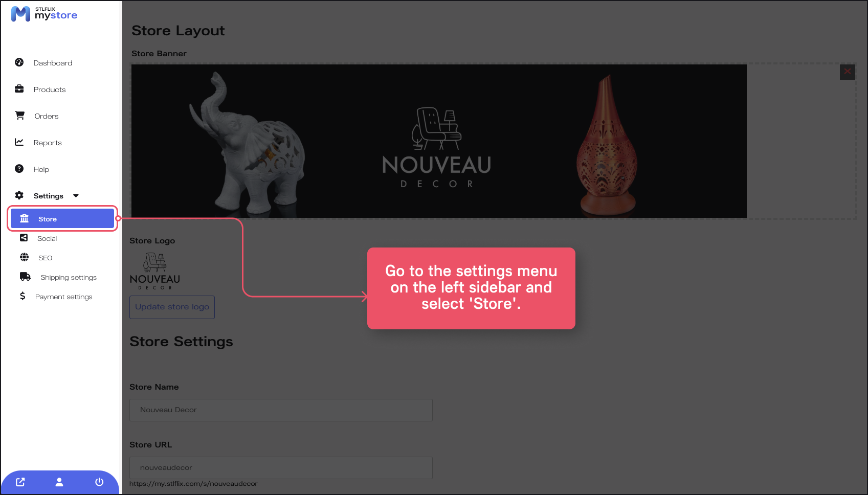Open Payment settings
The height and width of the screenshot is (495, 868).
[63, 297]
